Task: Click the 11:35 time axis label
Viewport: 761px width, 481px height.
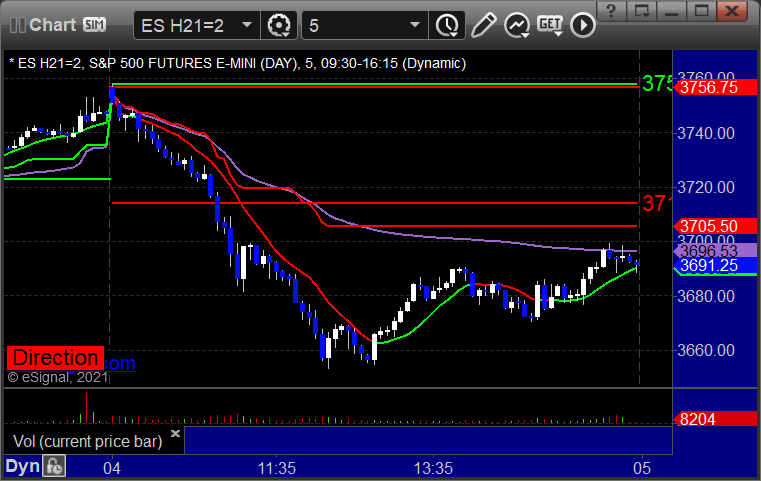Action: pyautogui.click(x=277, y=469)
